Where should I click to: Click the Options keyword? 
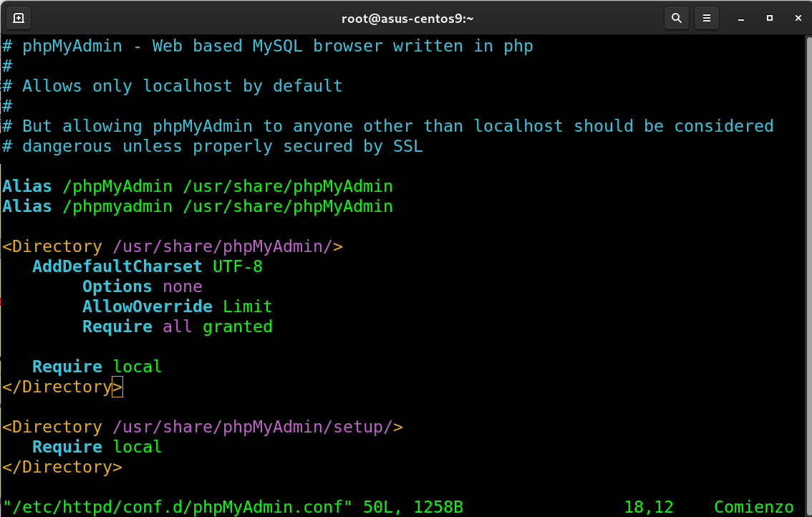117,286
